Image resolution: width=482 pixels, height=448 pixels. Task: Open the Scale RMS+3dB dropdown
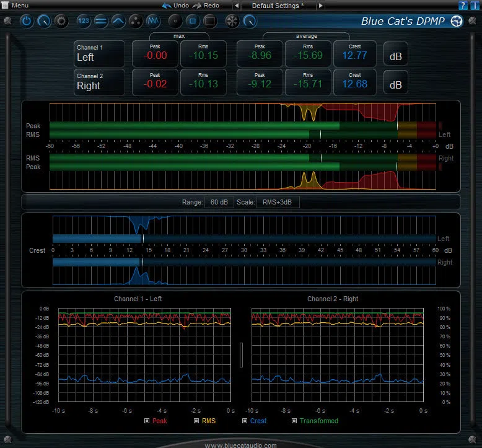pos(278,202)
